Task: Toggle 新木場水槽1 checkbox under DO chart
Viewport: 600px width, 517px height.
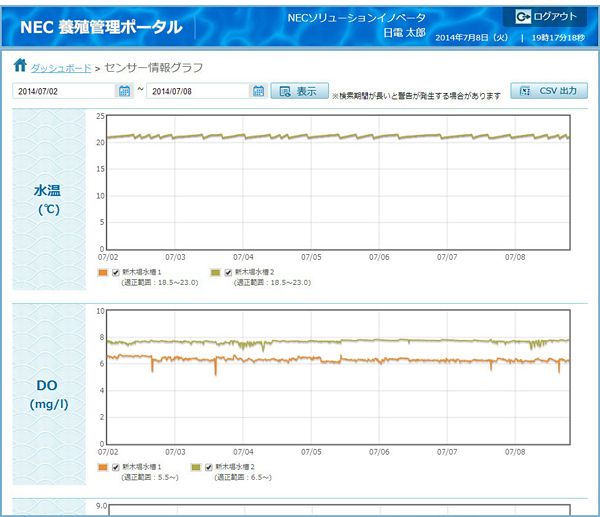Action: [115, 467]
